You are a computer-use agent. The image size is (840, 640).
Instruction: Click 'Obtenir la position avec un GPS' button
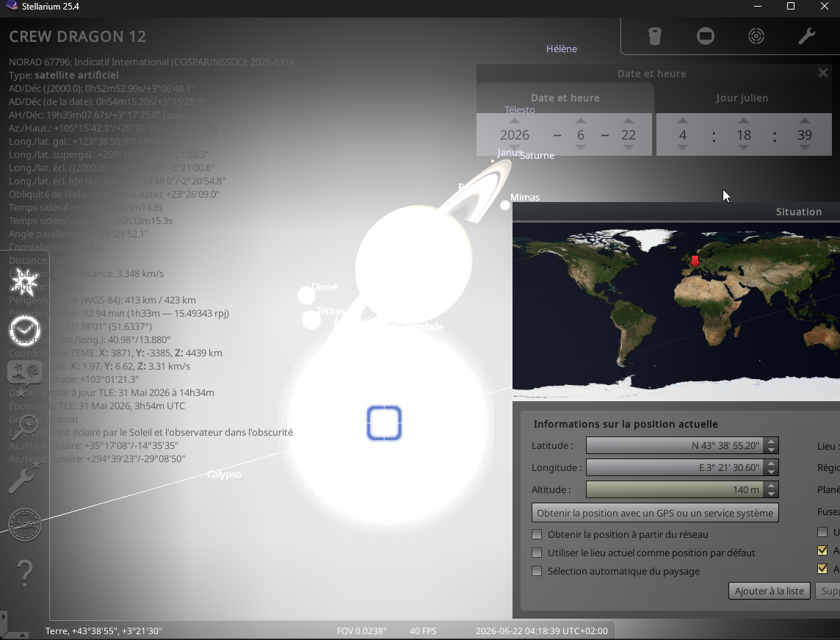(655, 513)
